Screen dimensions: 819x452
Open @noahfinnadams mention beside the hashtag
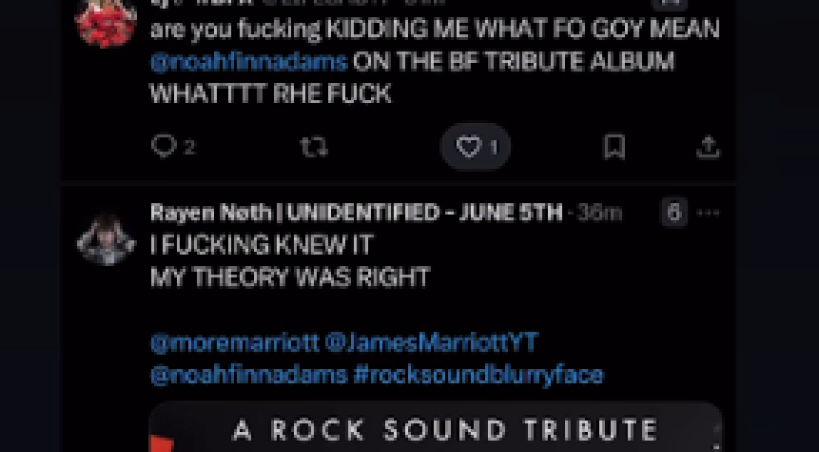(249, 375)
